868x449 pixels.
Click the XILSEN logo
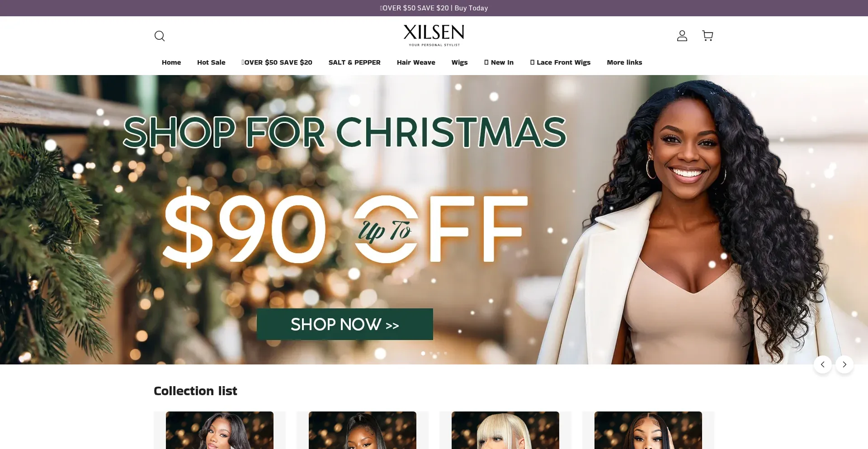pos(434,35)
